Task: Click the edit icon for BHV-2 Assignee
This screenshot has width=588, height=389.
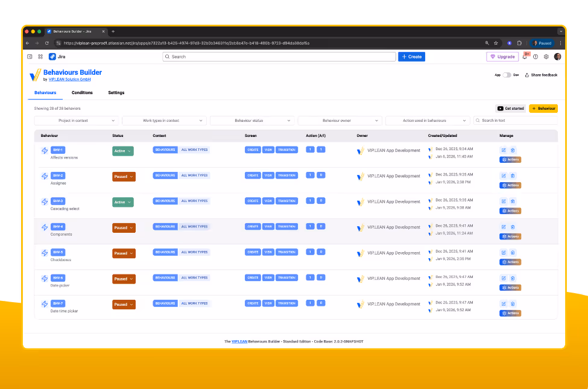Action: click(x=503, y=176)
